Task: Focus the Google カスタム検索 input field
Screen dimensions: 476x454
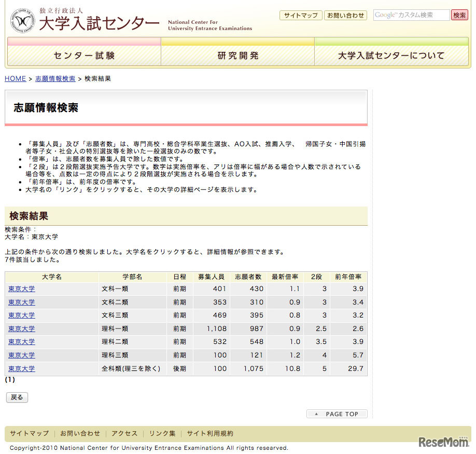Action: pos(411,16)
